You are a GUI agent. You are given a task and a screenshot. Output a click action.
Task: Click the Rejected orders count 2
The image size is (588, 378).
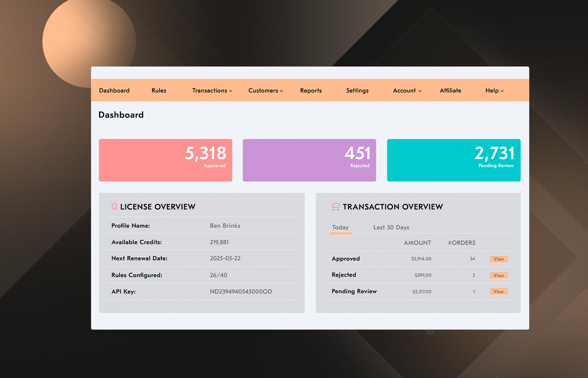click(x=474, y=275)
